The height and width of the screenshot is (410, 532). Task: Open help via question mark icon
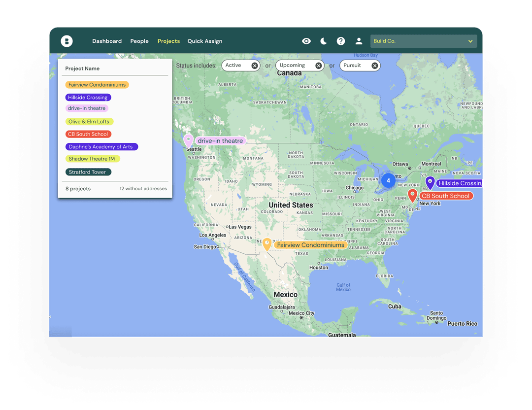[341, 41]
